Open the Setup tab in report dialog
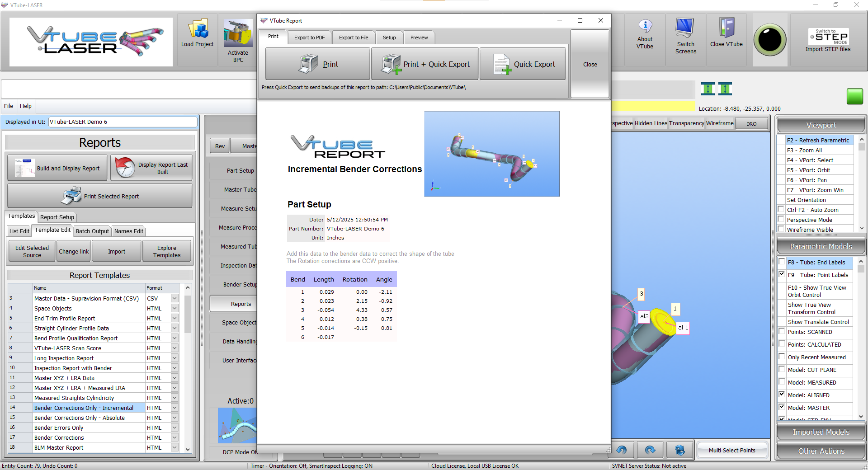 pos(389,38)
